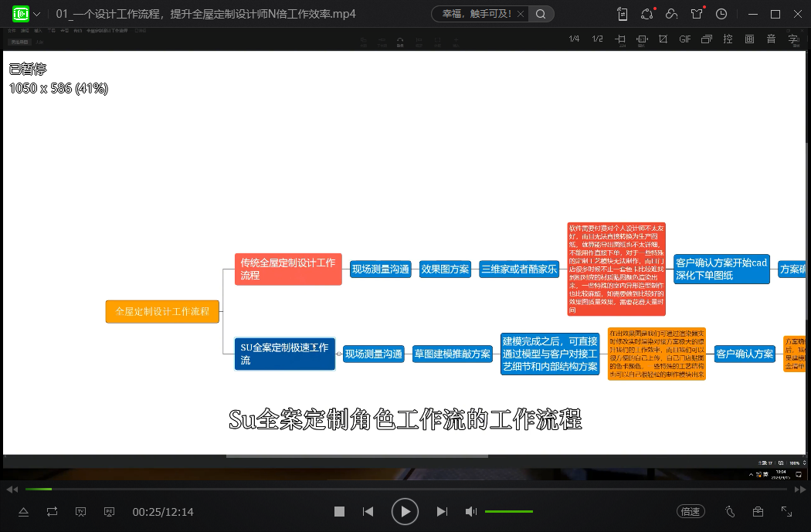Click the GIF capture tool
The width and height of the screenshot is (811, 532).
click(684, 39)
